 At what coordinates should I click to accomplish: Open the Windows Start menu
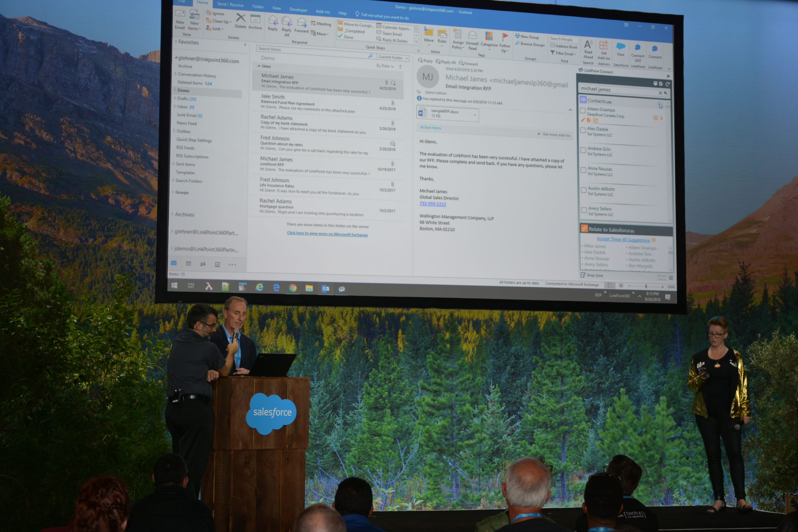point(175,286)
